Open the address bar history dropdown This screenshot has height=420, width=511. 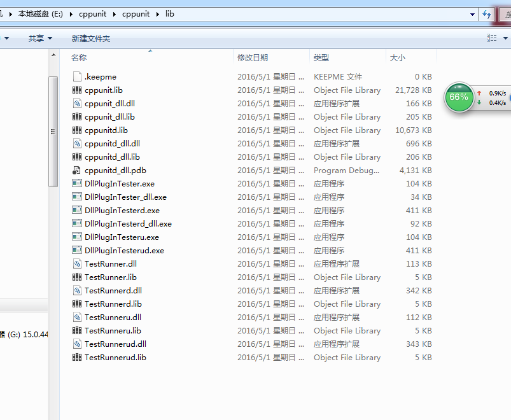click(x=472, y=15)
